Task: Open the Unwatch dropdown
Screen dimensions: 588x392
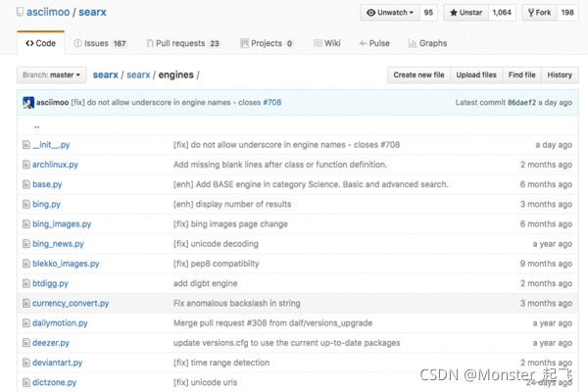Action: pyautogui.click(x=390, y=13)
